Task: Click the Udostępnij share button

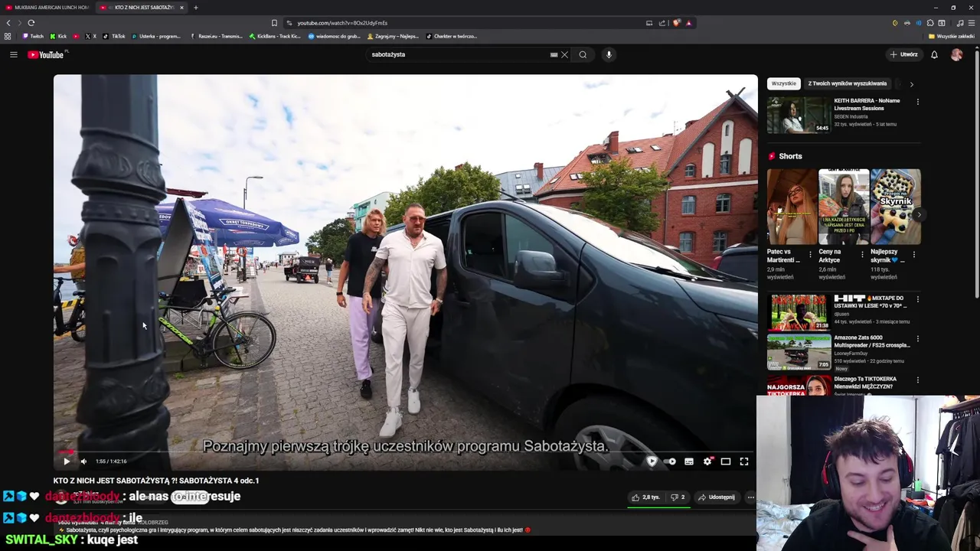Action: coord(717,497)
